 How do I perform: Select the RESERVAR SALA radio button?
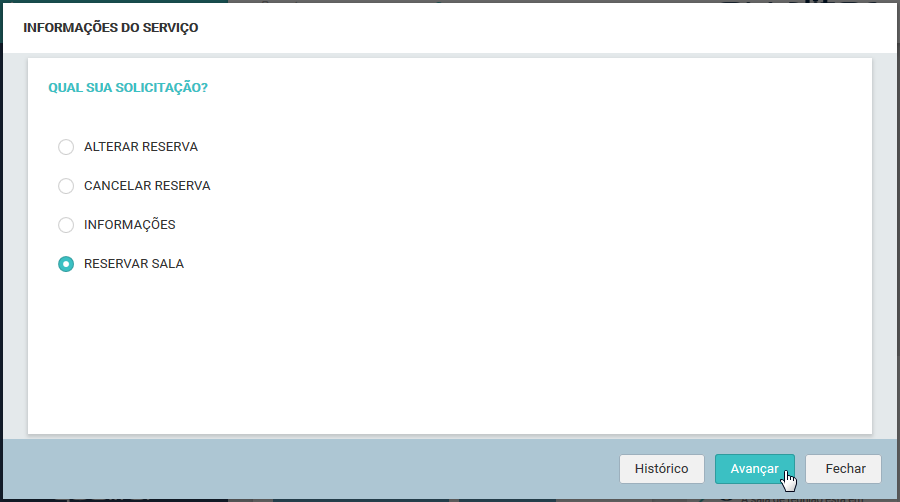(x=66, y=264)
